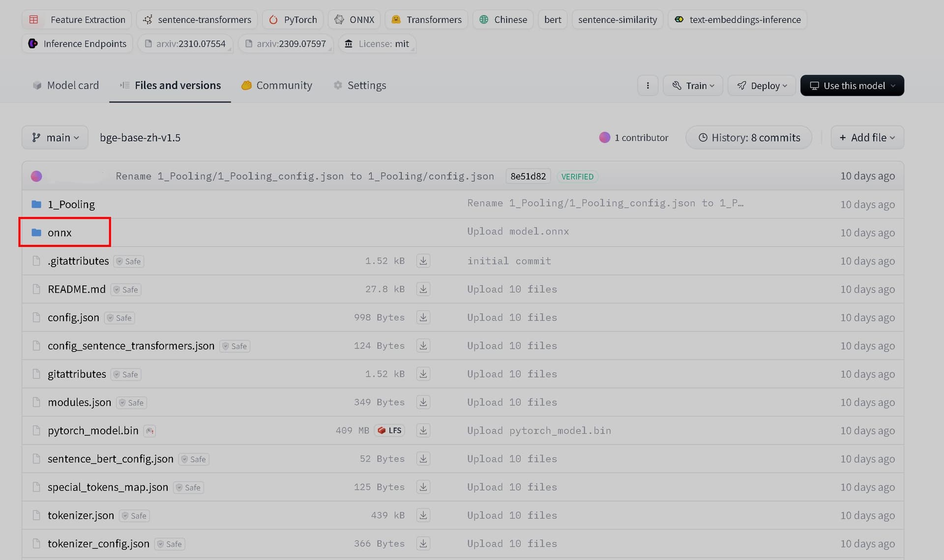Open History: 8 commits
Screen dimensions: 944x560
pos(749,138)
